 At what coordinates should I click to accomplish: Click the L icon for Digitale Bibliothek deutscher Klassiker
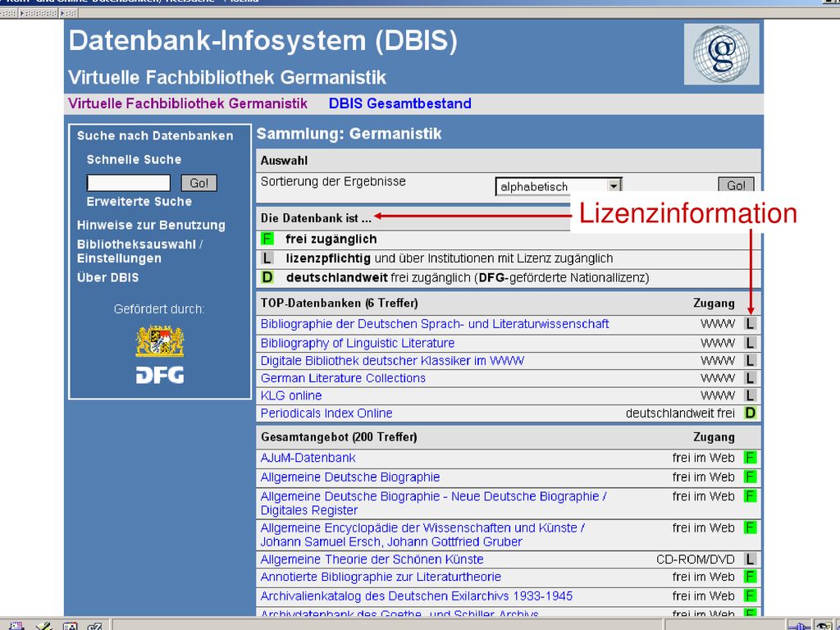[x=750, y=361]
